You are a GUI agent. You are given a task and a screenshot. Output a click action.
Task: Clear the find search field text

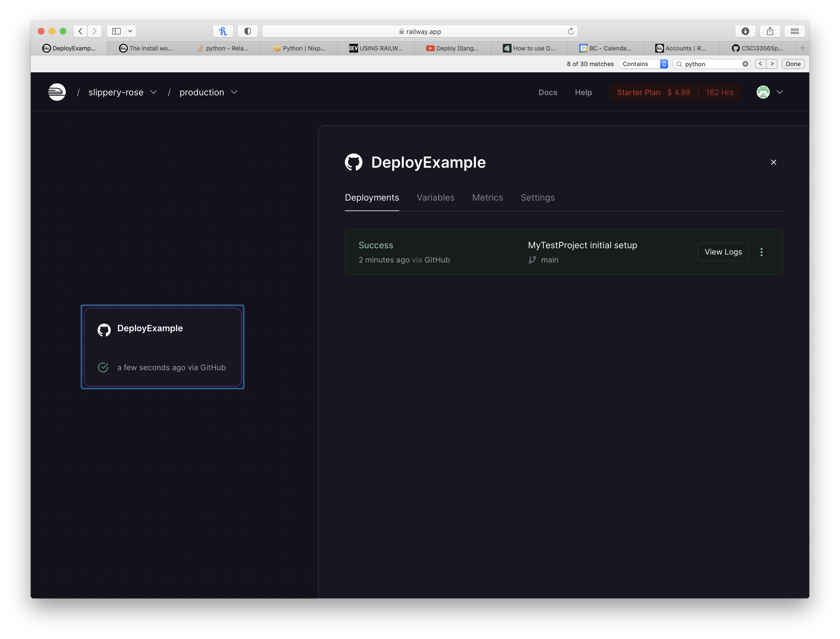745,64
